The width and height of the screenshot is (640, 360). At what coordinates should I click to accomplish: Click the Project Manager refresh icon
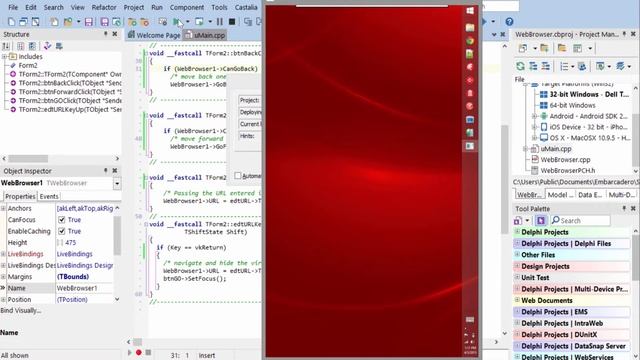tap(520, 66)
